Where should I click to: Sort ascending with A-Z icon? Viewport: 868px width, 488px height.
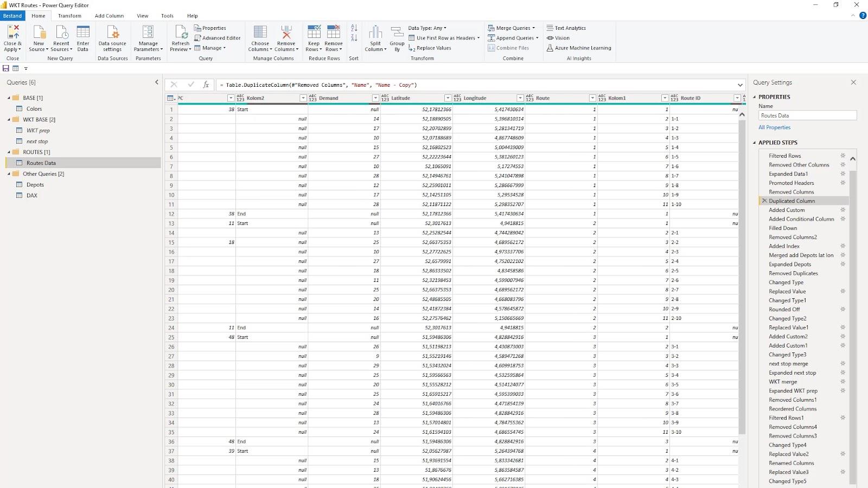[354, 28]
